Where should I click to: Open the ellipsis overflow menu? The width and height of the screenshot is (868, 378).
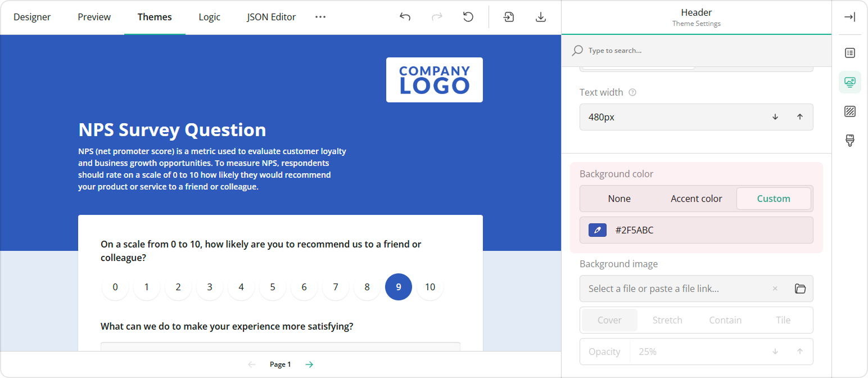[320, 17]
